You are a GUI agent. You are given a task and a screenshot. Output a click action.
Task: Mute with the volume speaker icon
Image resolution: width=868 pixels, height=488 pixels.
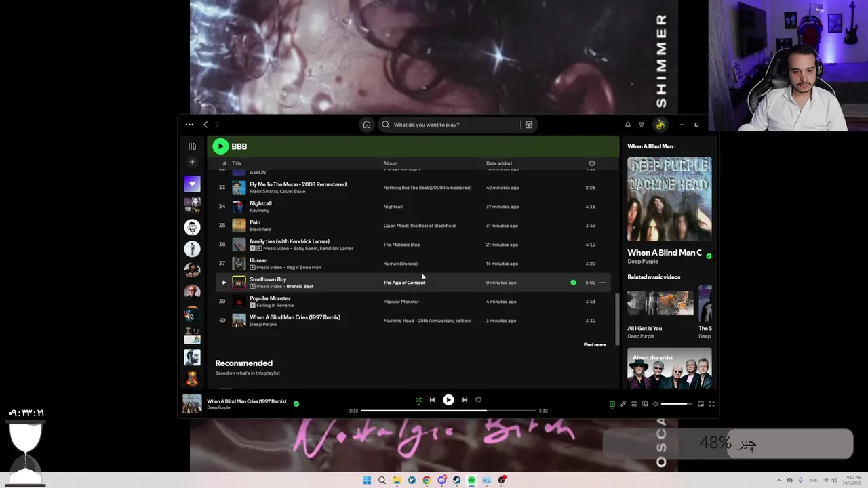click(656, 404)
